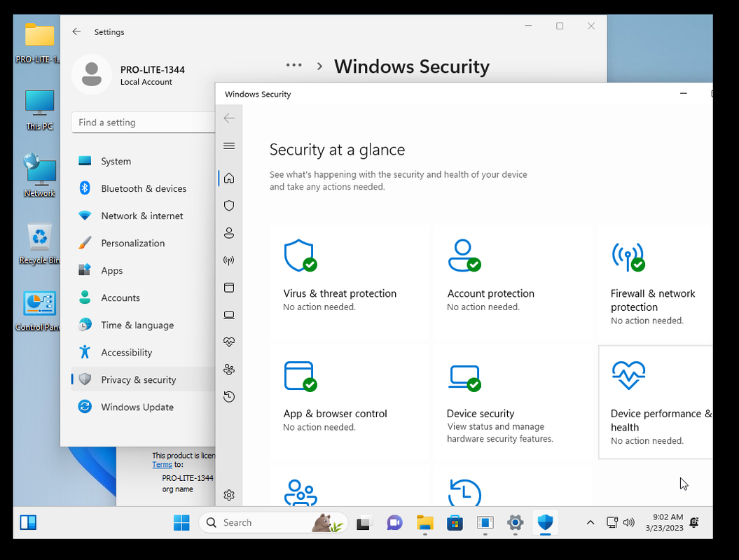Click the Settings window back arrow

pyautogui.click(x=76, y=31)
